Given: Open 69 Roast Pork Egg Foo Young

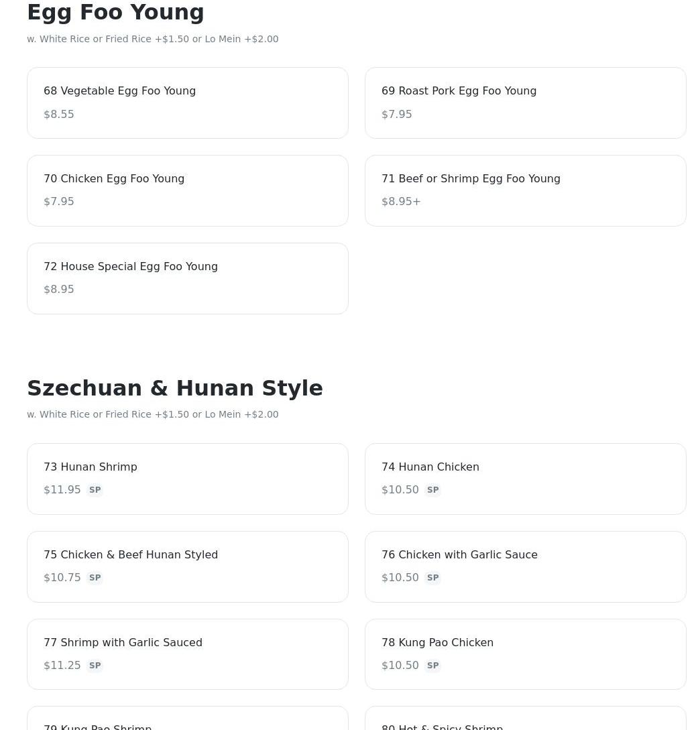Looking at the screenshot, I should pyautogui.click(x=525, y=103).
